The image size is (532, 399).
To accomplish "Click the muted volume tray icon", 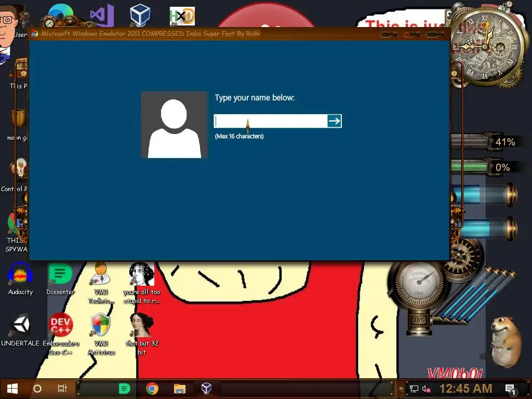I will click(x=426, y=389).
